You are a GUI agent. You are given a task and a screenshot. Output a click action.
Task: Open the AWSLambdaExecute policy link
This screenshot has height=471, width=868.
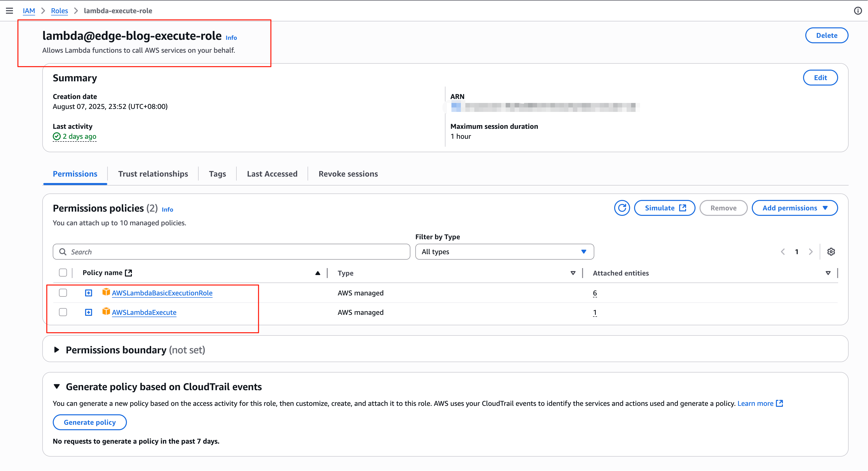144,312
